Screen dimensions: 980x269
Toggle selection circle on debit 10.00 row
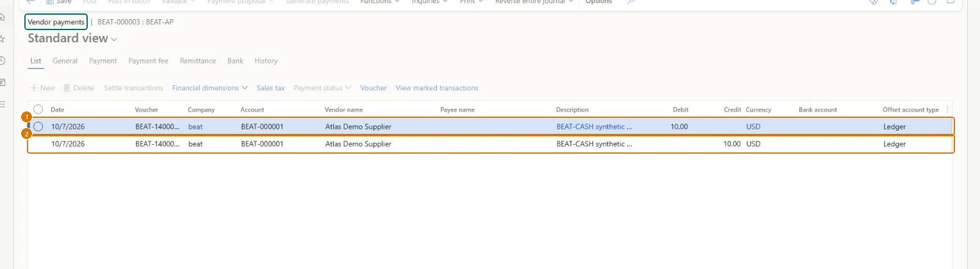coord(38,127)
